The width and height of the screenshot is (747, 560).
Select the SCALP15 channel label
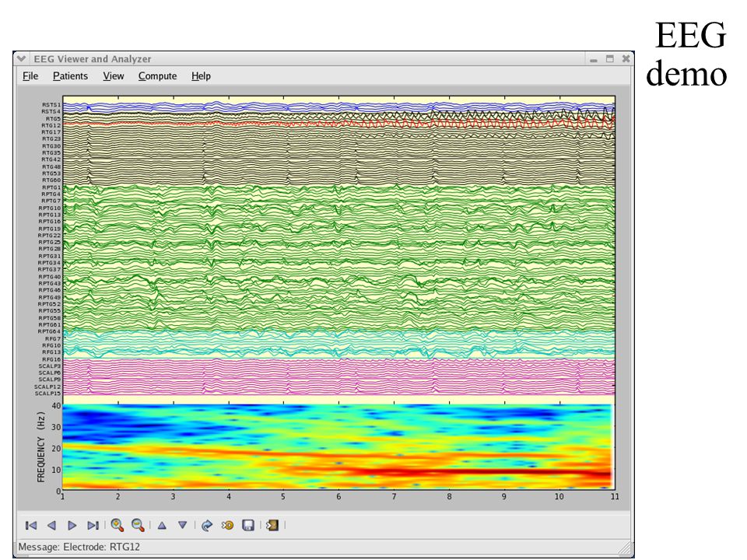click(x=47, y=394)
